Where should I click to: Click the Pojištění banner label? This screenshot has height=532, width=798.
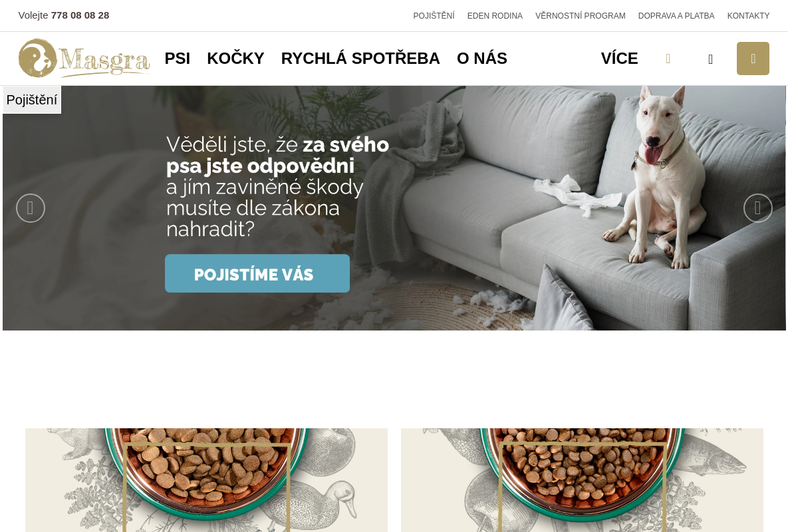pos(32,100)
